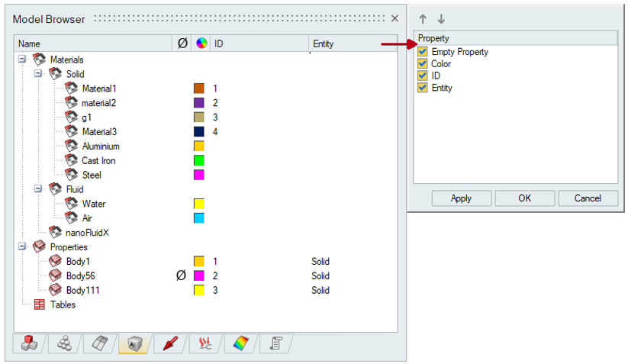Select the Tables label in tree
This screenshot has width=628, height=364.
click(x=63, y=304)
